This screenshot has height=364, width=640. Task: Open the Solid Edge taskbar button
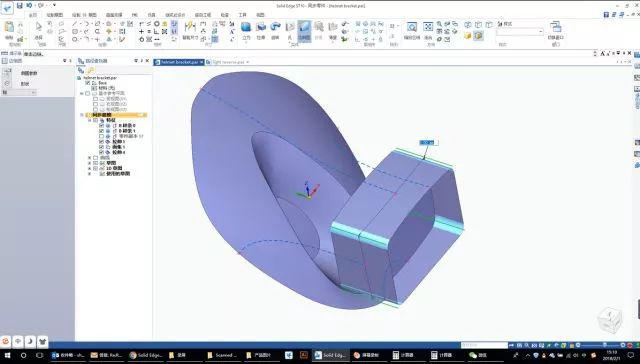(x=330, y=355)
